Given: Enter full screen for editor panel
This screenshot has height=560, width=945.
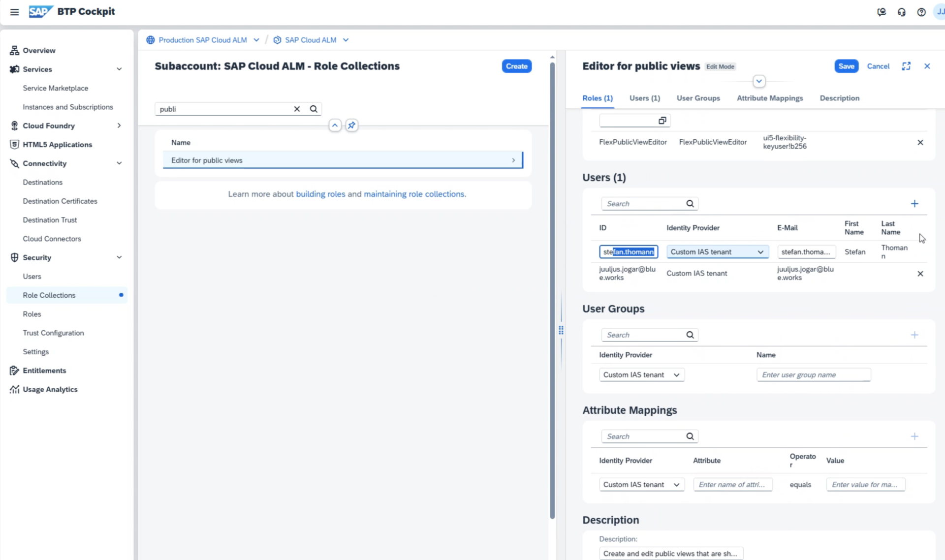Looking at the screenshot, I should click(x=906, y=66).
